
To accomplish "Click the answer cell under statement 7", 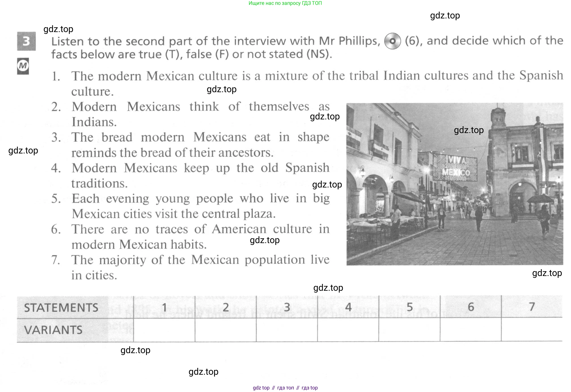I will tap(532, 330).
